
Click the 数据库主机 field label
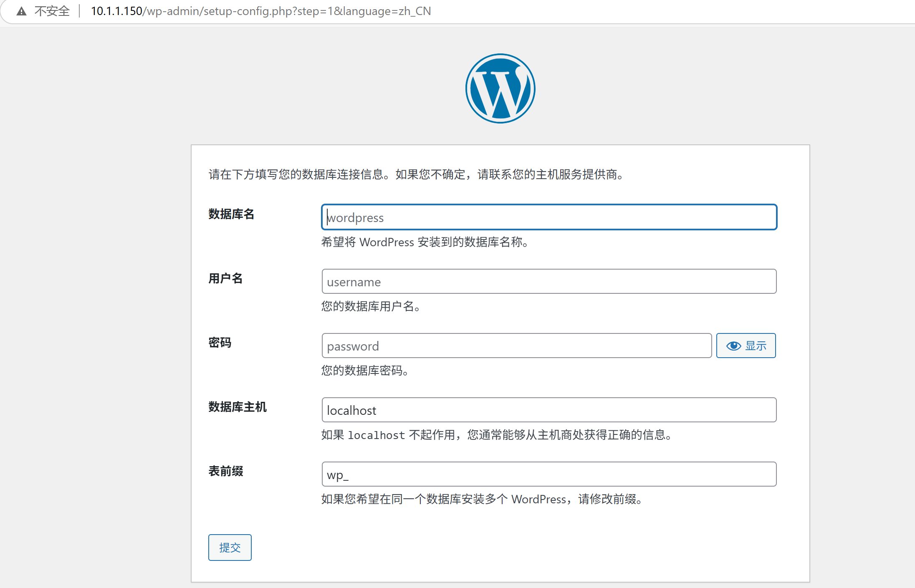(x=237, y=407)
